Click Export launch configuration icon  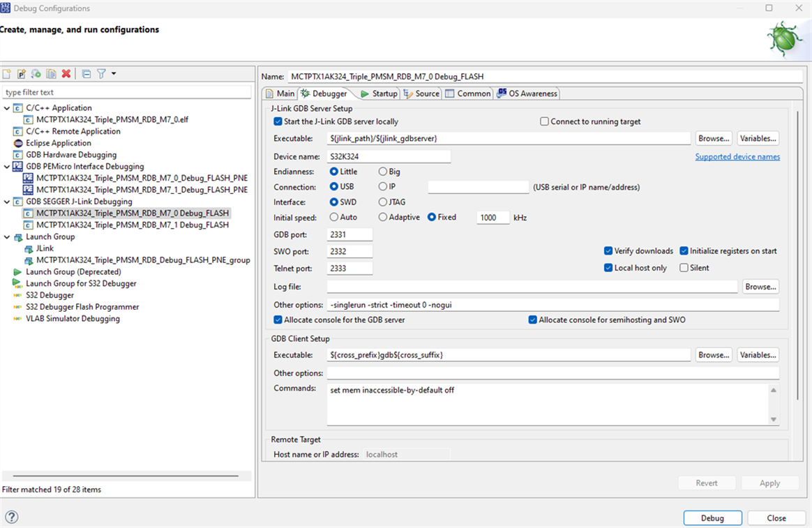click(x=36, y=74)
